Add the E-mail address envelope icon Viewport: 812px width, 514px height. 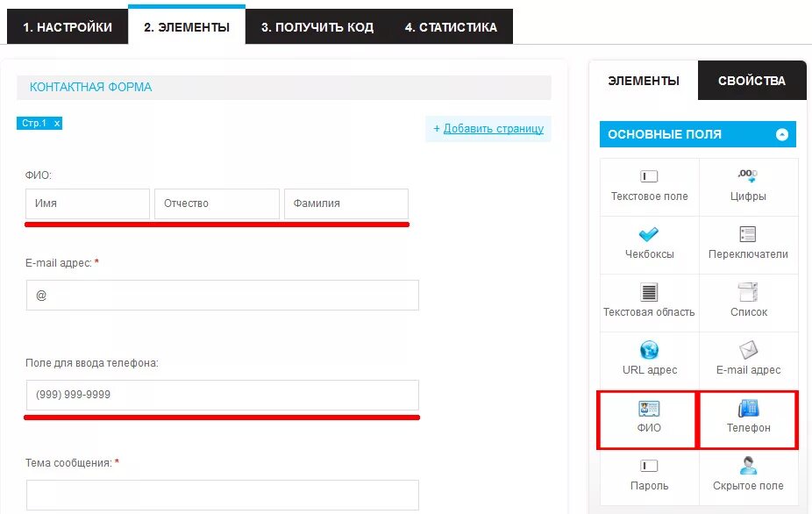[748, 350]
